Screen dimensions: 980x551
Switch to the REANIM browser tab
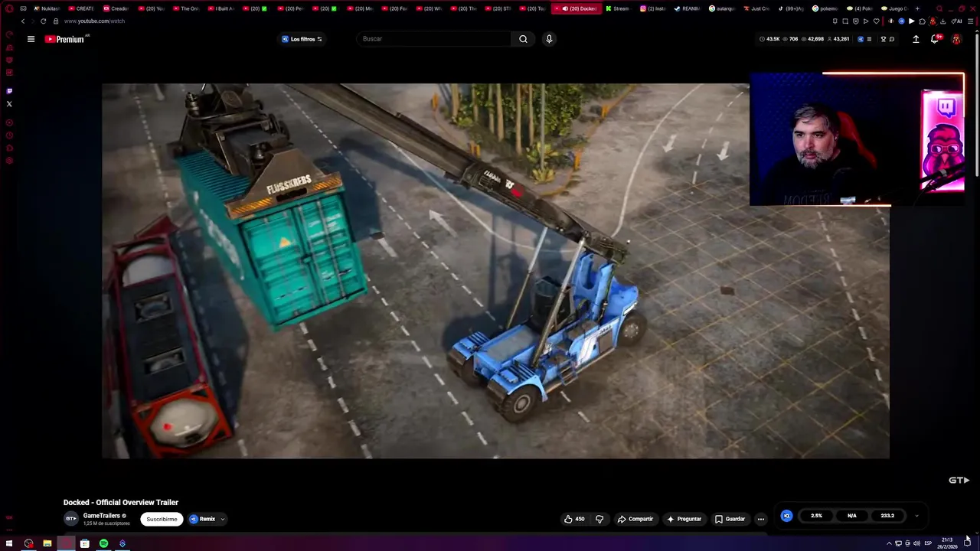688,8
